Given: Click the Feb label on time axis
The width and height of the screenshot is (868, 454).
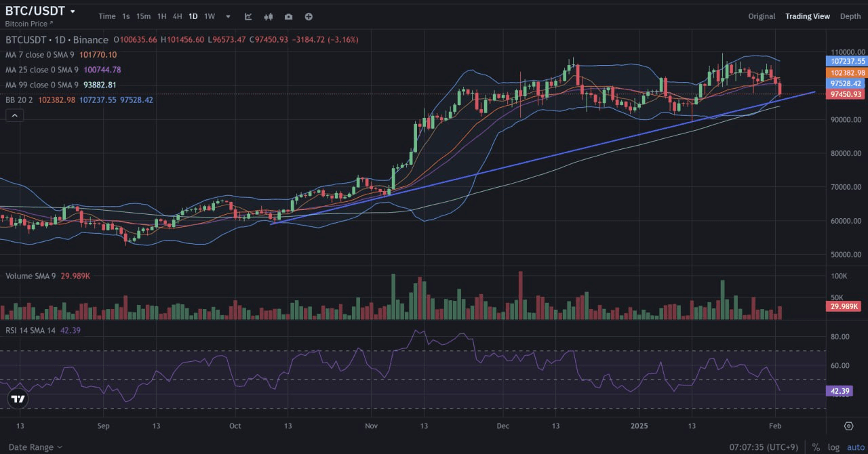Looking at the screenshot, I should 775,426.
